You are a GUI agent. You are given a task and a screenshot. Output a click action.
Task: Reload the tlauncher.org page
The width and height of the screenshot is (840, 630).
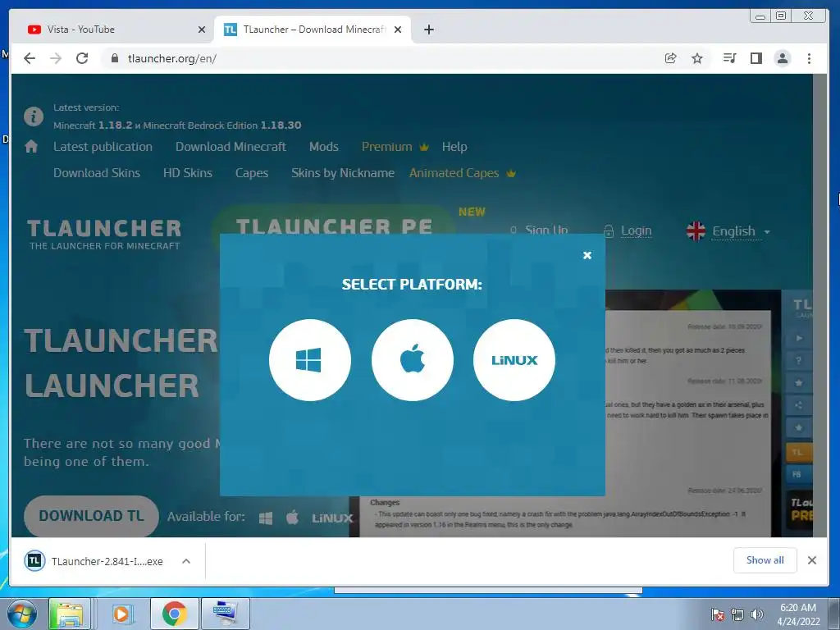(x=82, y=58)
